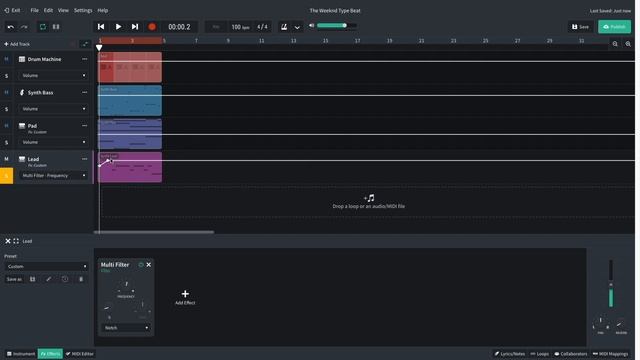The image size is (640, 360).
Task: Save the project
Action: pyautogui.click(x=580, y=27)
